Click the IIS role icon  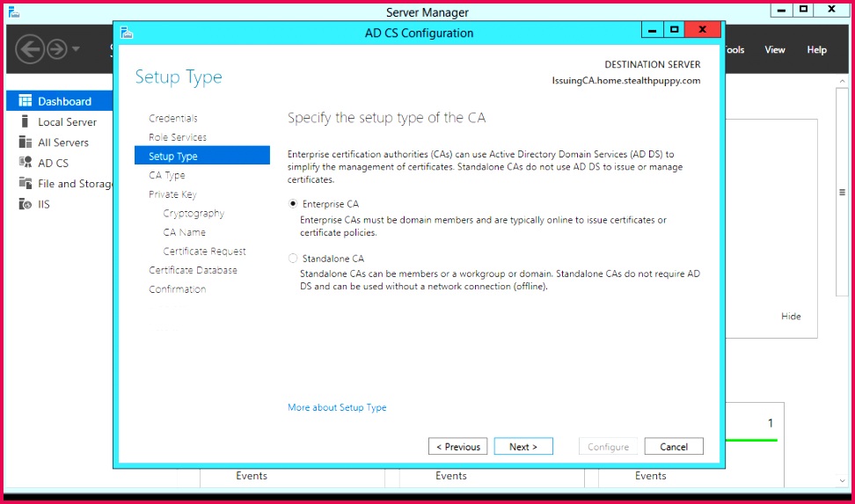click(x=25, y=204)
